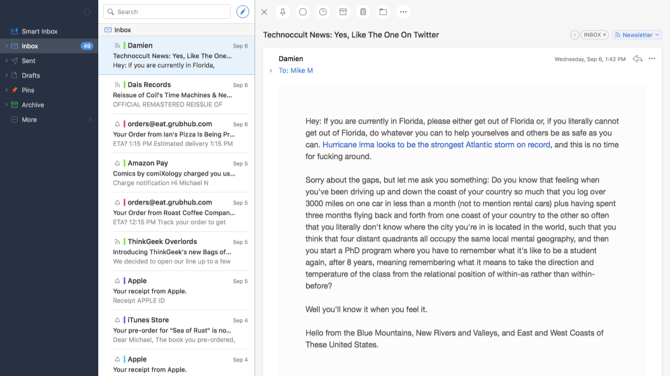Expand the Pins folder chevron
The width and height of the screenshot is (670, 376).
(x=6, y=90)
